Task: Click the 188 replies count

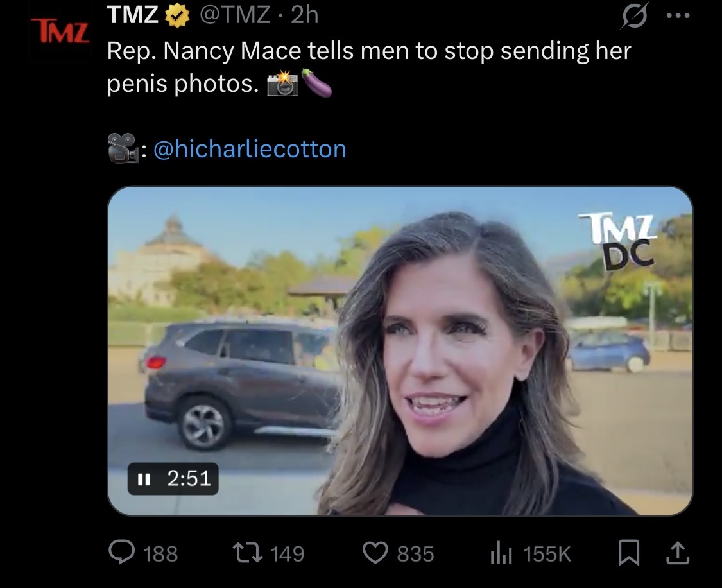Action: coord(160,553)
